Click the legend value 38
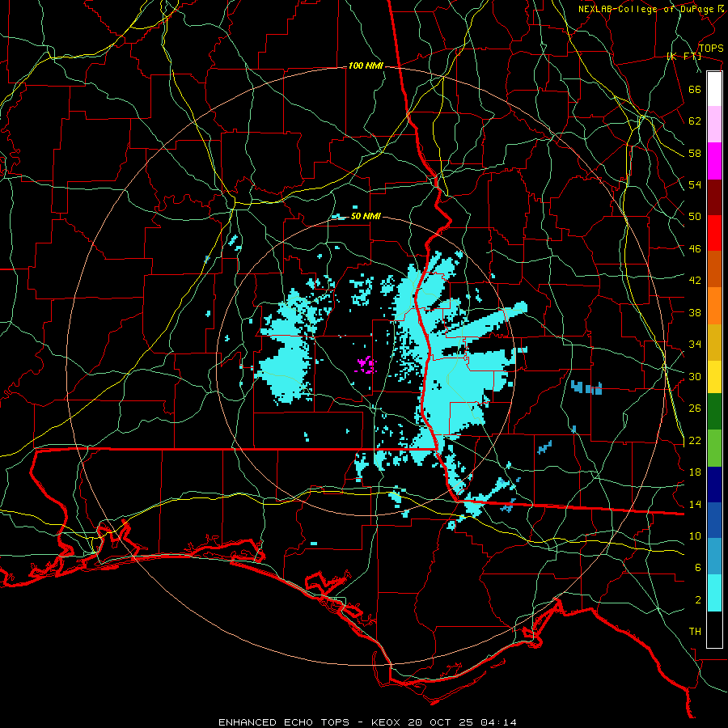The height and width of the screenshot is (728, 728). tap(695, 312)
